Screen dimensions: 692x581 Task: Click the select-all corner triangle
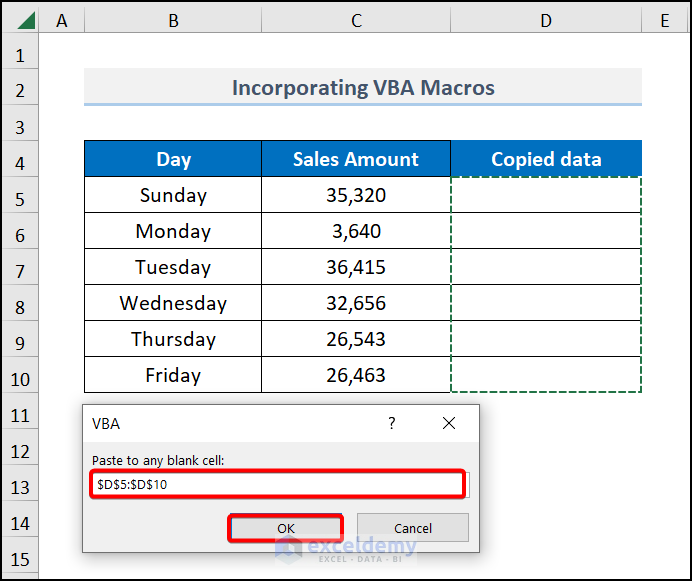point(21,19)
